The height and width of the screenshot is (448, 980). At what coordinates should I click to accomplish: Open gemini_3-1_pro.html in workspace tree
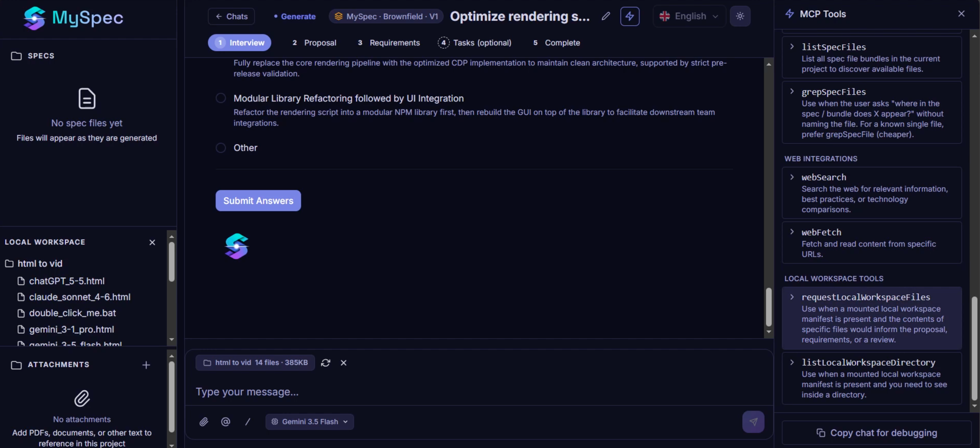click(x=72, y=329)
